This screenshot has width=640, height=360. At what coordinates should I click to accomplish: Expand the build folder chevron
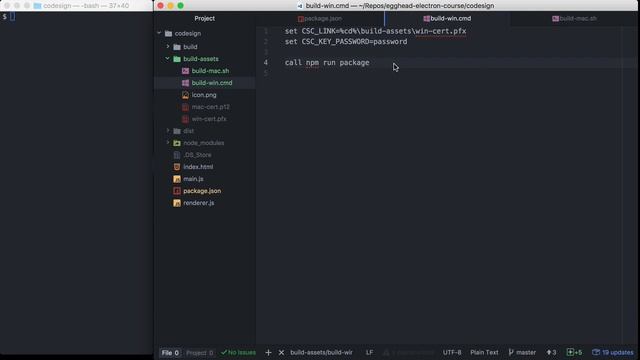168,47
